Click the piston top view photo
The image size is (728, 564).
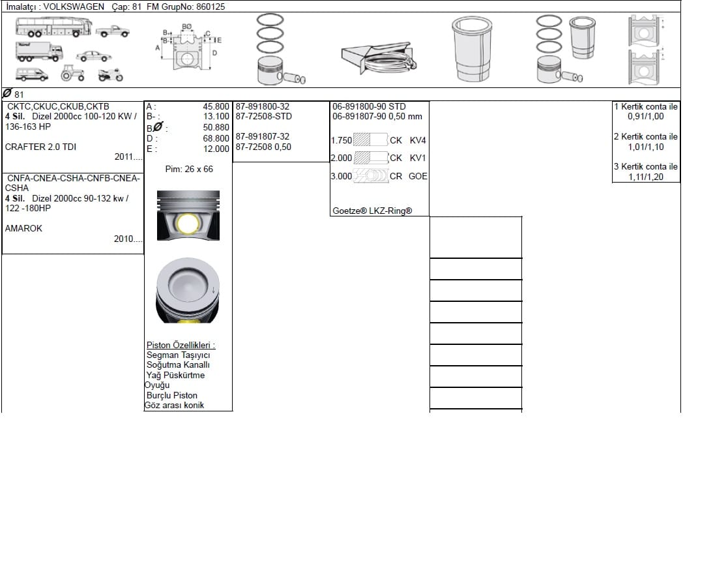tap(188, 290)
